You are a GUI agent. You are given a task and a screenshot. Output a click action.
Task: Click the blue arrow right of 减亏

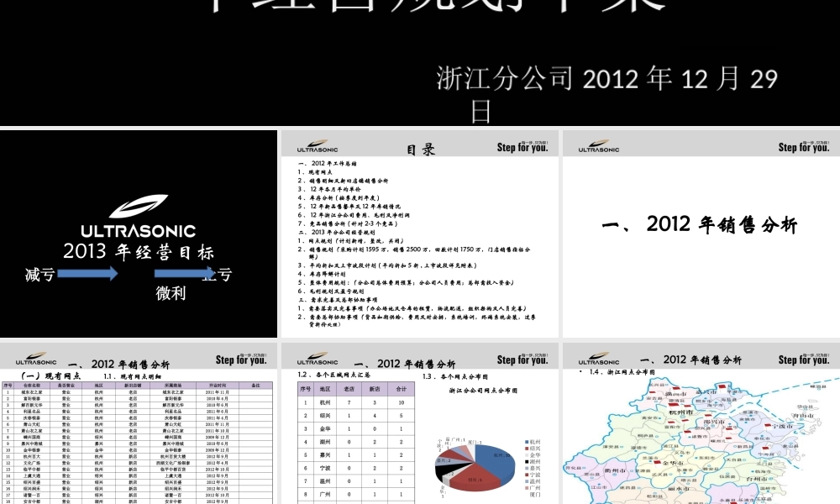click(87, 274)
